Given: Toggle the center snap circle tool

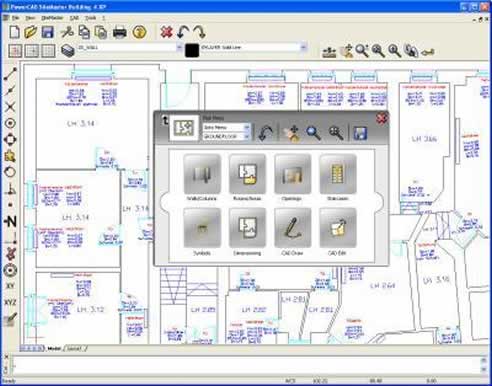Looking at the screenshot, I should coord(10,123).
